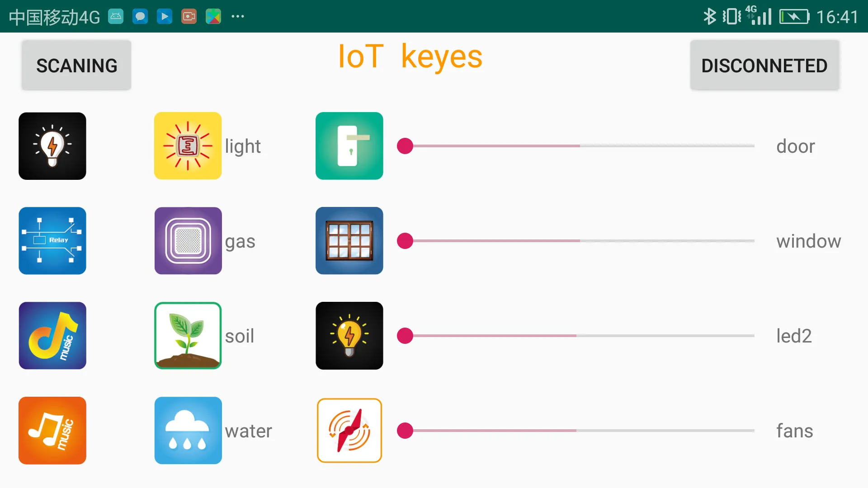Select the led2 light bulb icon
The width and height of the screenshot is (868, 488).
point(349,335)
